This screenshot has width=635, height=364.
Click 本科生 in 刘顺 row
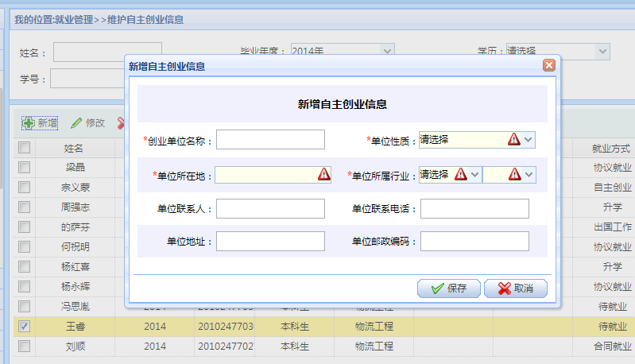(x=295, y=347)
